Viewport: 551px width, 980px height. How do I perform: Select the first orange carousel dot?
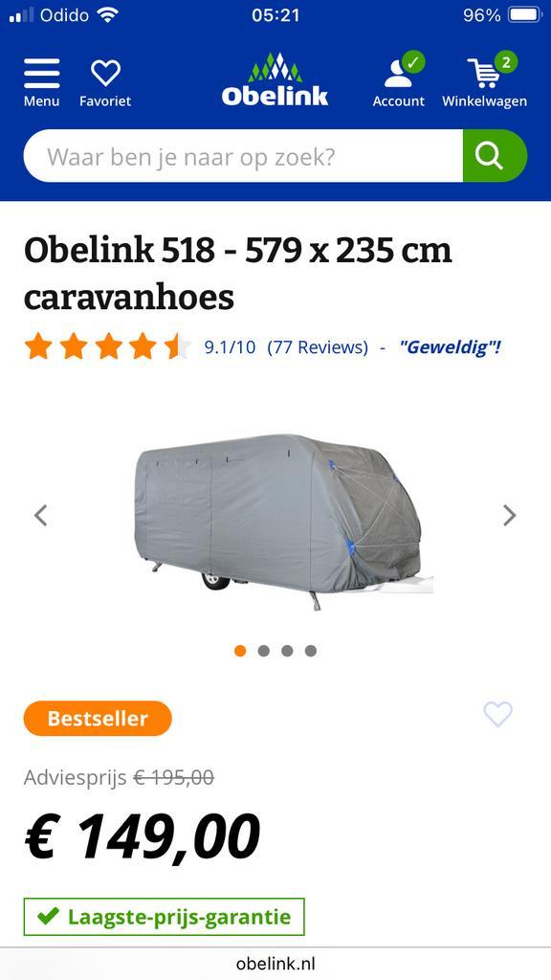(240, 651)
